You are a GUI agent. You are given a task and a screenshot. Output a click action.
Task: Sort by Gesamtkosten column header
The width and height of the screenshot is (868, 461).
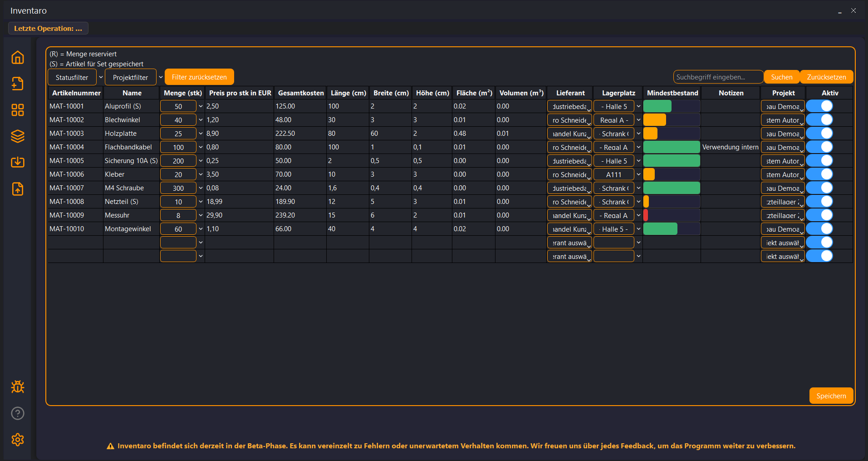coord(300,93)
